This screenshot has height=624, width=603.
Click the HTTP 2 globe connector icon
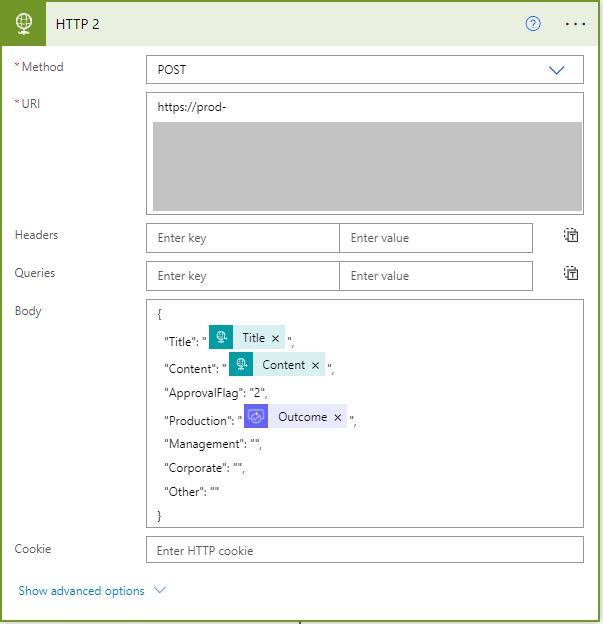coord(23,23)
